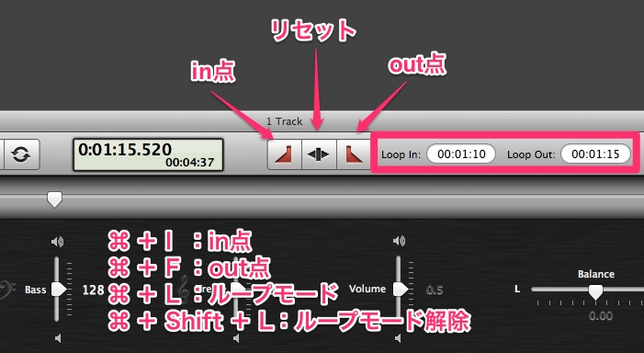Toggle the repeat cycle button

pos(21,154)
